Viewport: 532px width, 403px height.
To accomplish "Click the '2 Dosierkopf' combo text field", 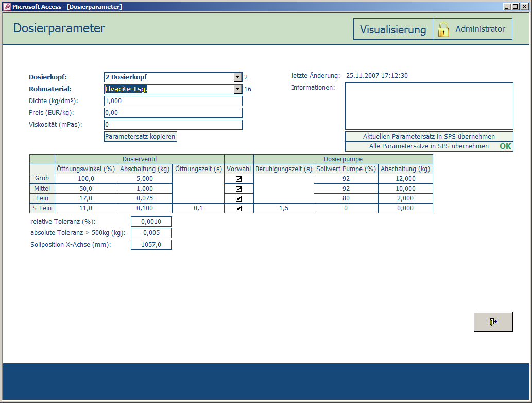I will pos(169,77).
